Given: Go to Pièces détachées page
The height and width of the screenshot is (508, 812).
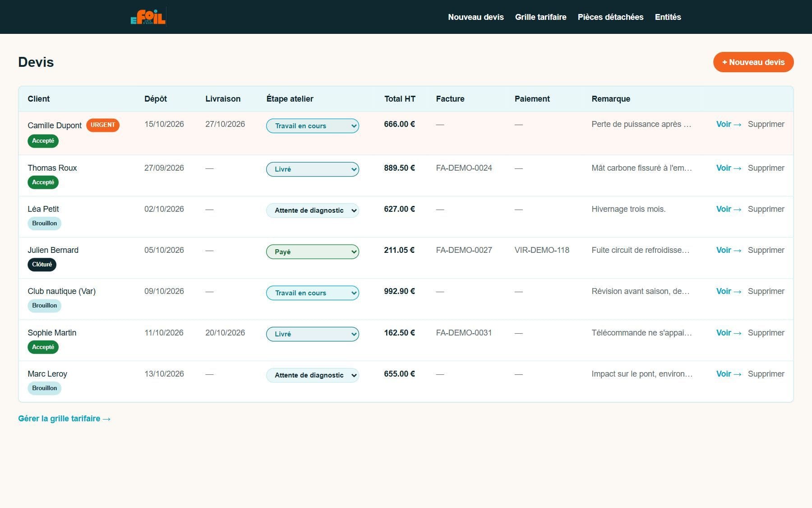Looking at the screenshot, I should [x=610, y=17].
